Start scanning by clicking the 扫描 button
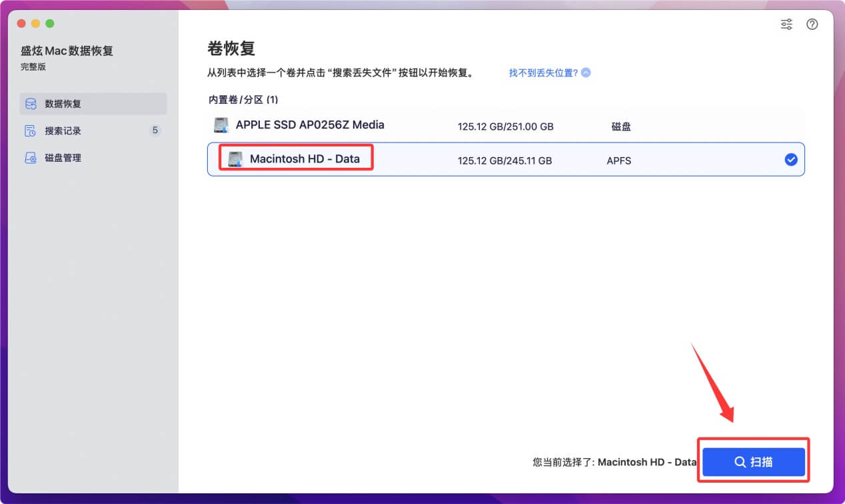The image size is (845, 504). coord(753,461)
